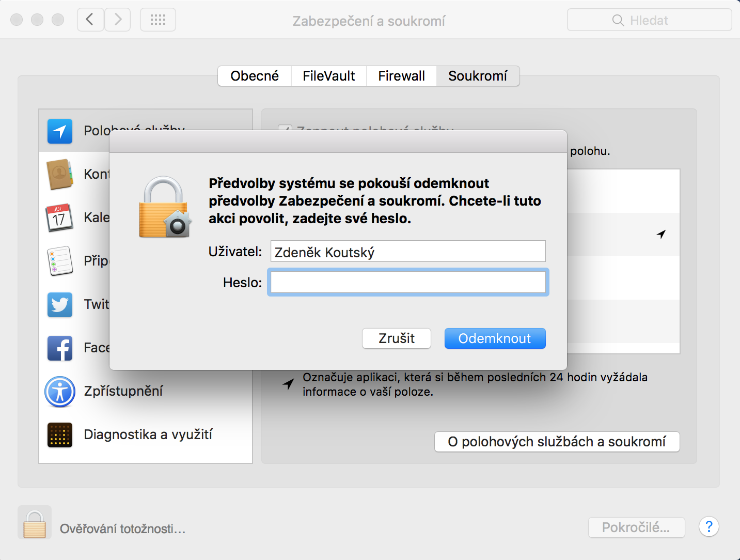Switch to the FileVault tab
Image resolution: width=740 pixels, height=560 pixels.
pos(329,76)
